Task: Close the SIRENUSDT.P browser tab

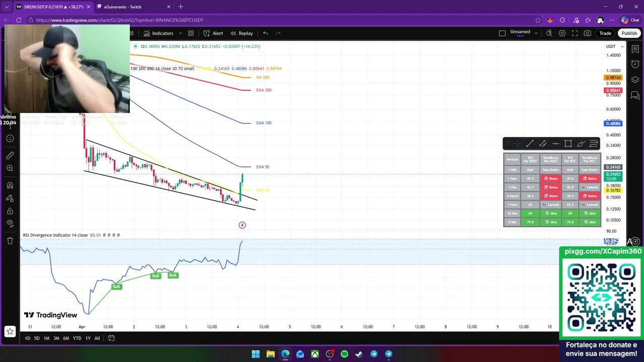Action: (x=89, y=7)
